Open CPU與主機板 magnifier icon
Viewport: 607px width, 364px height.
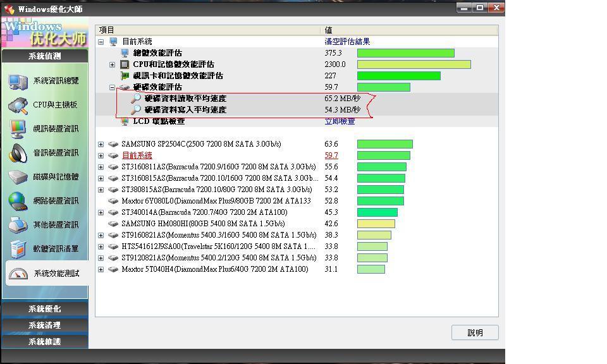pos(18,105)
